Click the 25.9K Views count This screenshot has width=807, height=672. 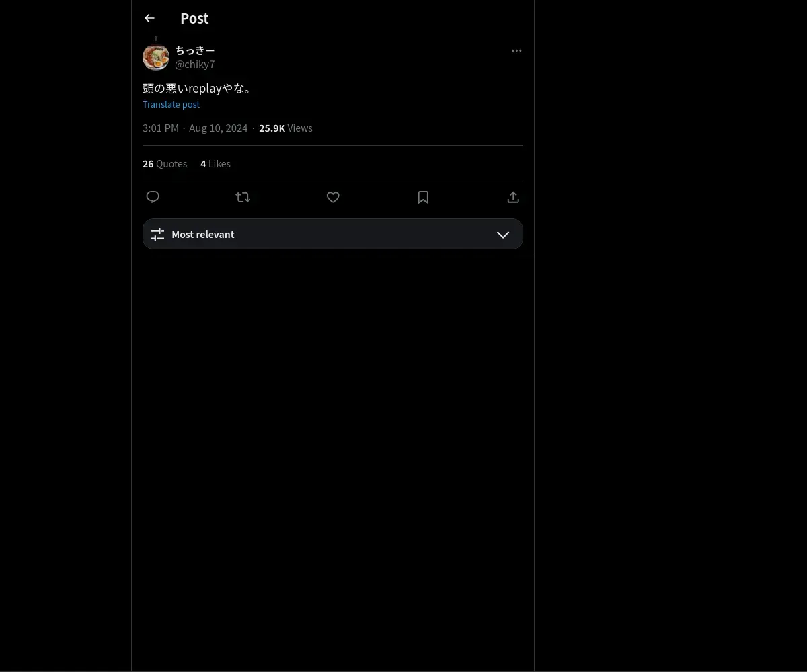click(x=286, y=128)
